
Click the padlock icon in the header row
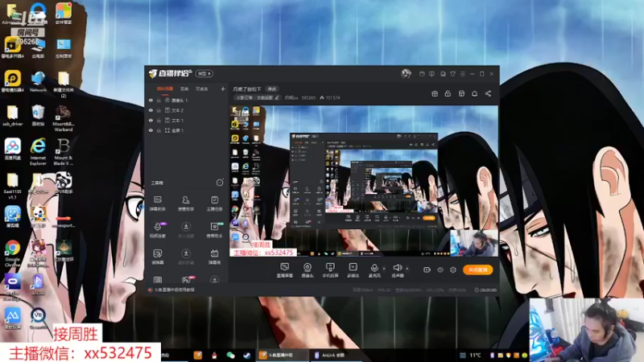click(448, 93)
